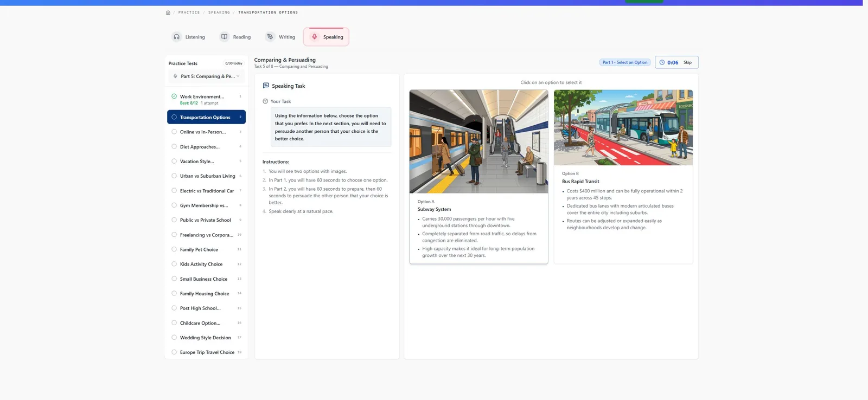Screen dimensions: 868x400
Task: Select the Gym Membership radio circle
Action: (174, 205)
